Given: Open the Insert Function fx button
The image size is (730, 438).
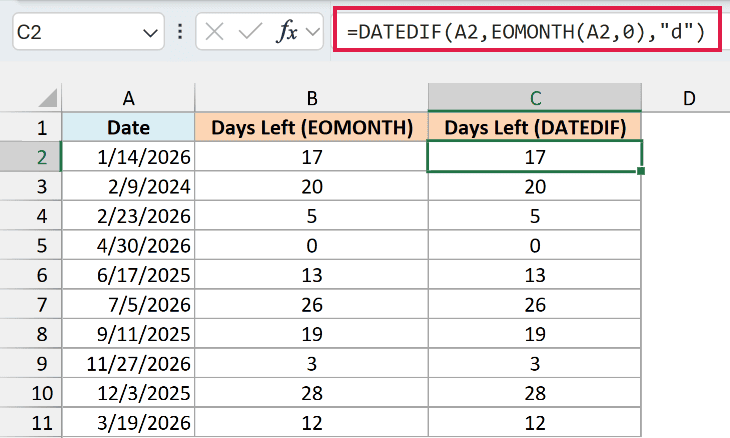Looking at the screenshot, I should (287, 32).
